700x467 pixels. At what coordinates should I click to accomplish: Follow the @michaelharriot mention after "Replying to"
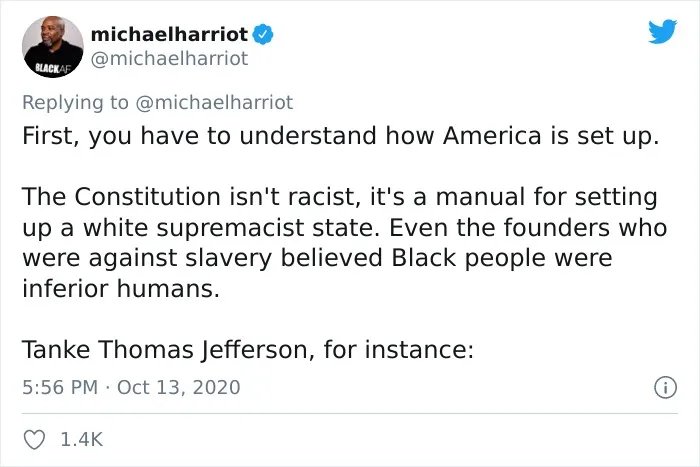click(x=214, y=102)
